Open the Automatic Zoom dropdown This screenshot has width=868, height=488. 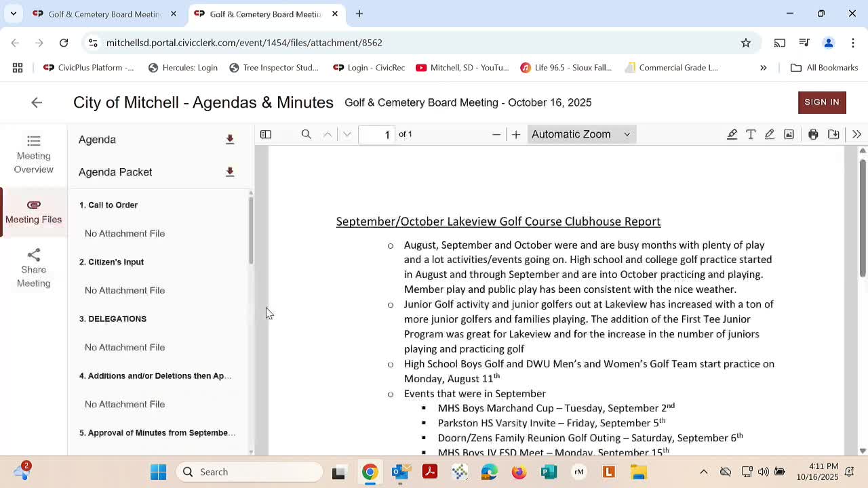point(580,134)
